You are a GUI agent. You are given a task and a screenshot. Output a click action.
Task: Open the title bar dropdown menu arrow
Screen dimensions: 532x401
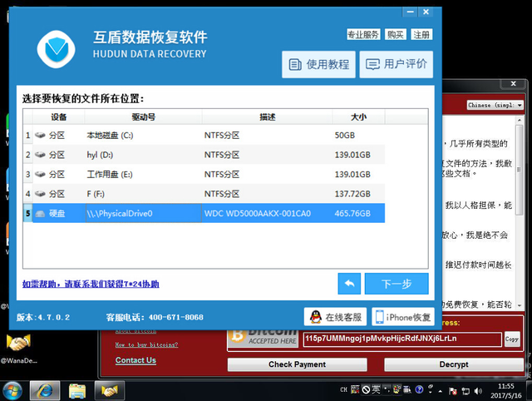(406, 13)
